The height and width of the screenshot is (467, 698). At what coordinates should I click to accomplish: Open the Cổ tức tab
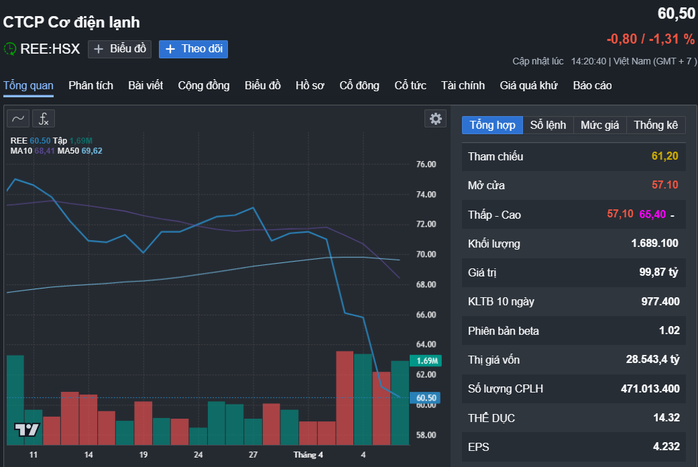(x=410, y=85)
